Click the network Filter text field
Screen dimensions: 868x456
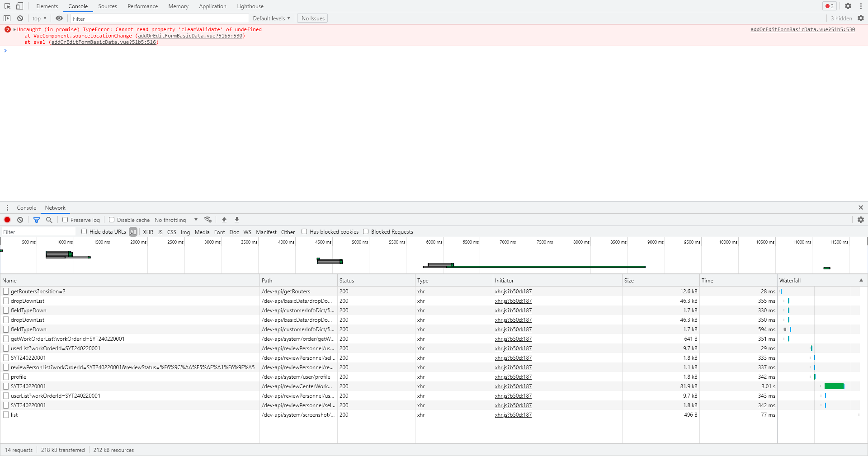pos(38,232)
